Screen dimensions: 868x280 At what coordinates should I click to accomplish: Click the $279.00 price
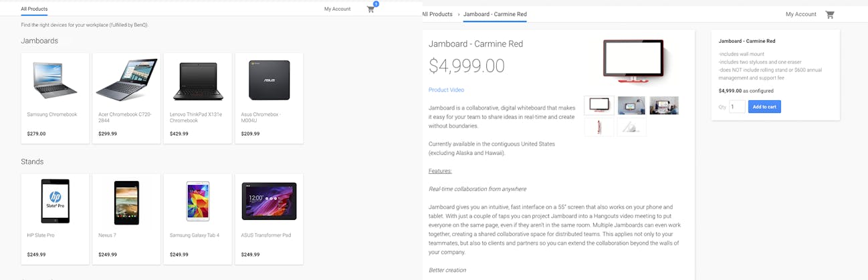[36, 134]
